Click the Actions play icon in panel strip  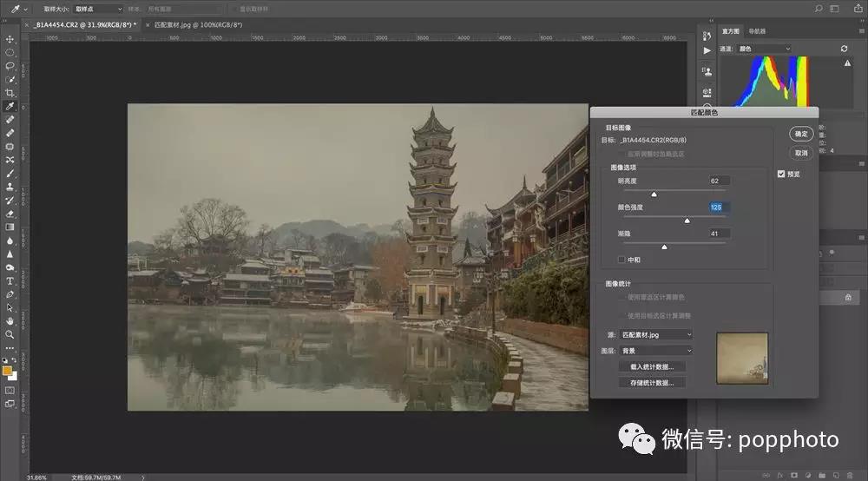[x=707, y=50]
